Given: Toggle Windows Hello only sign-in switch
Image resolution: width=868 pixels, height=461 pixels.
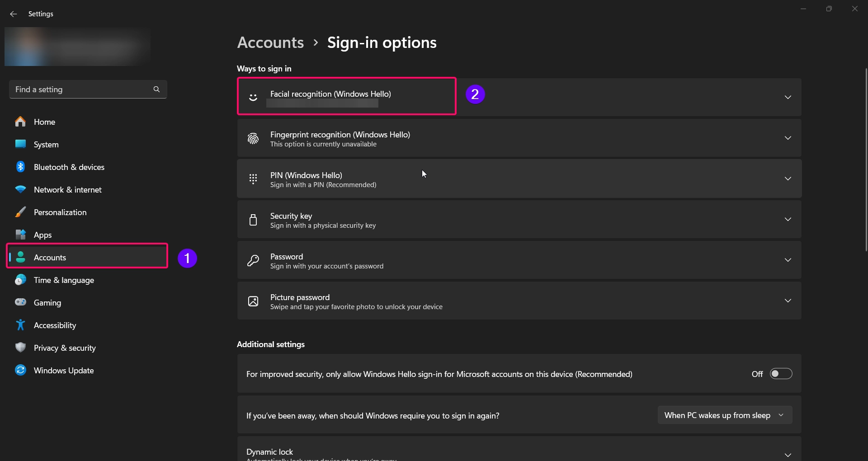Looking at the screenshot, I should click(781, 374).
